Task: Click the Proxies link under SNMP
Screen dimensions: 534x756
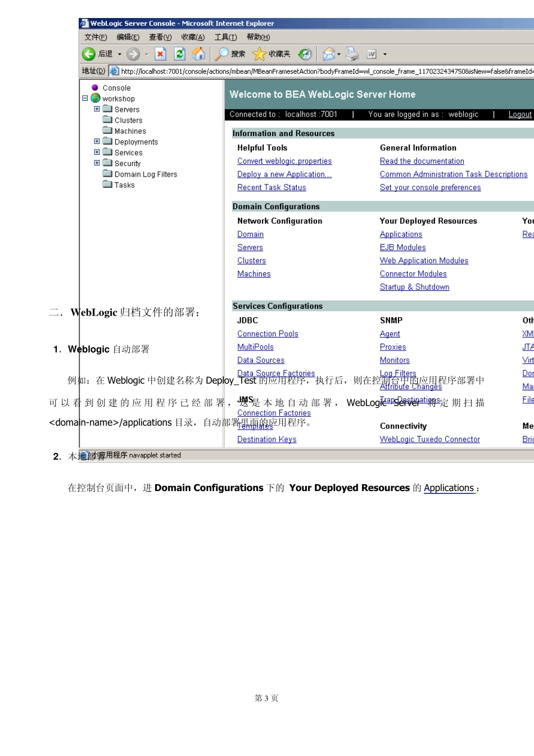Action: point(393,347)
